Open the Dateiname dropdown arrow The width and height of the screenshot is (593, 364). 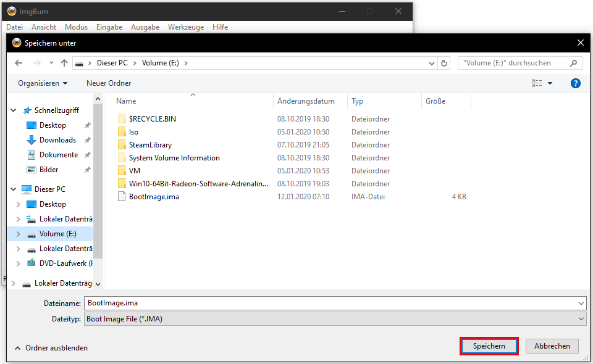[x=581, y=303]
